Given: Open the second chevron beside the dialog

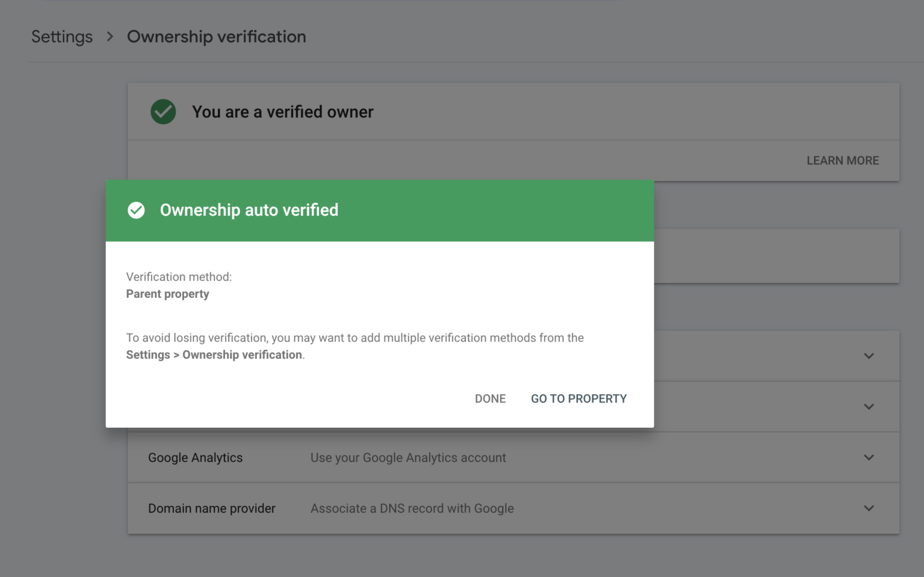Looking at the screenshot, I should click(869, 406).
